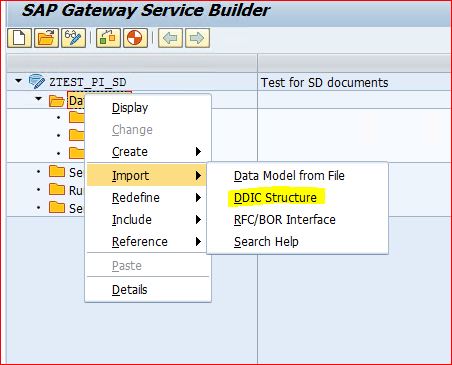Select the RFC/BOR Interface option
This screenshot has width=452, height=365.
(x=285, y=220)
